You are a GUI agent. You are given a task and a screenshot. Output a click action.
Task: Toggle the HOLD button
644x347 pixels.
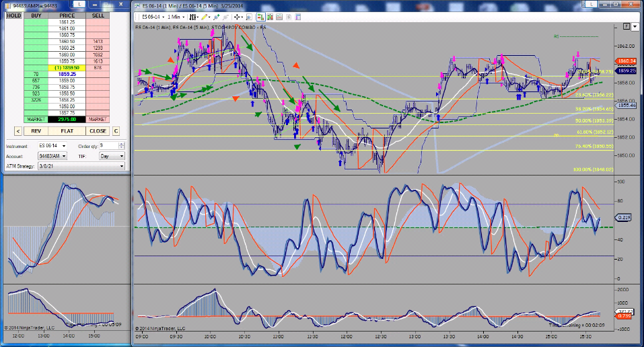(x=13, y=15)
